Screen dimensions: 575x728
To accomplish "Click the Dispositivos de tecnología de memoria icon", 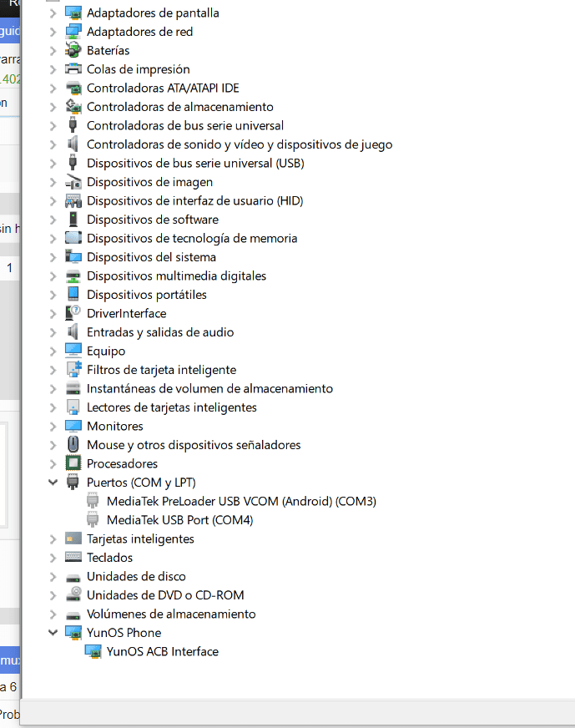I will point(73,238).
